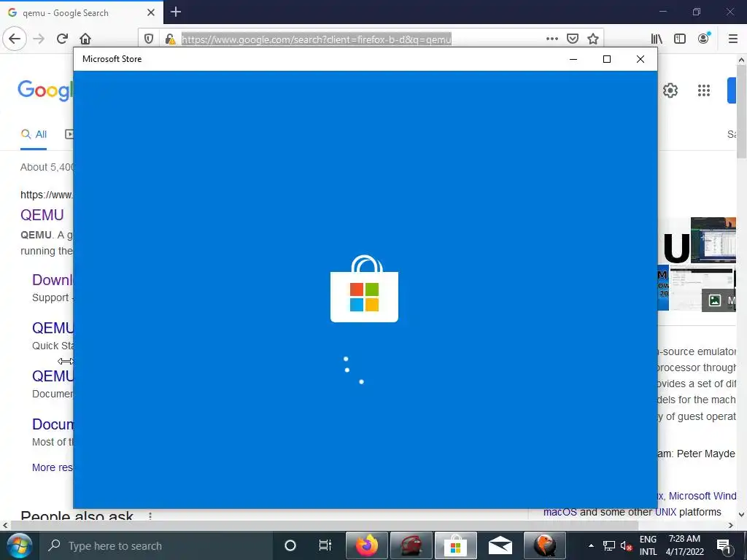747x560 pixels.
Task: Open the Windows Start button
Action: pyautogui.click(x=18, y=545)
